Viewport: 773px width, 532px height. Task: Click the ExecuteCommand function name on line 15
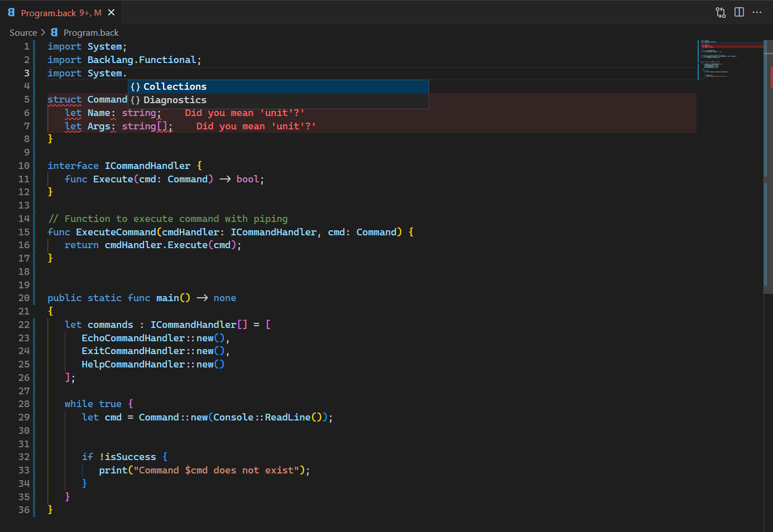pos(116,232)
